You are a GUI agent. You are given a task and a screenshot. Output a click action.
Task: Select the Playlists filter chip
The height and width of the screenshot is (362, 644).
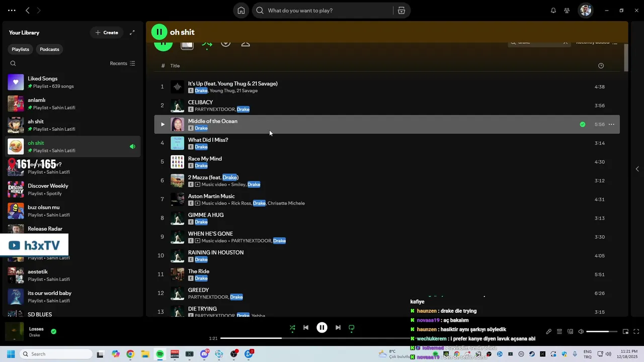point(21,49)
